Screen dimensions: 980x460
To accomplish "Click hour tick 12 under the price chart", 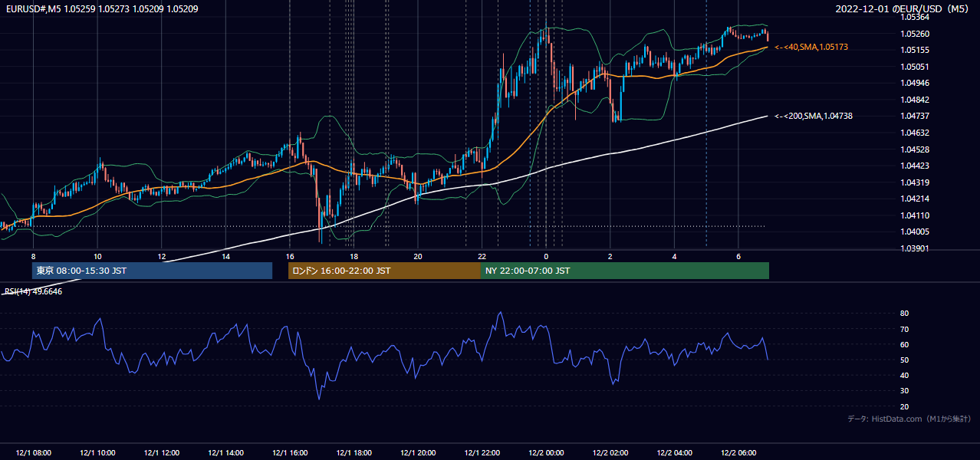I will point(161,256).
